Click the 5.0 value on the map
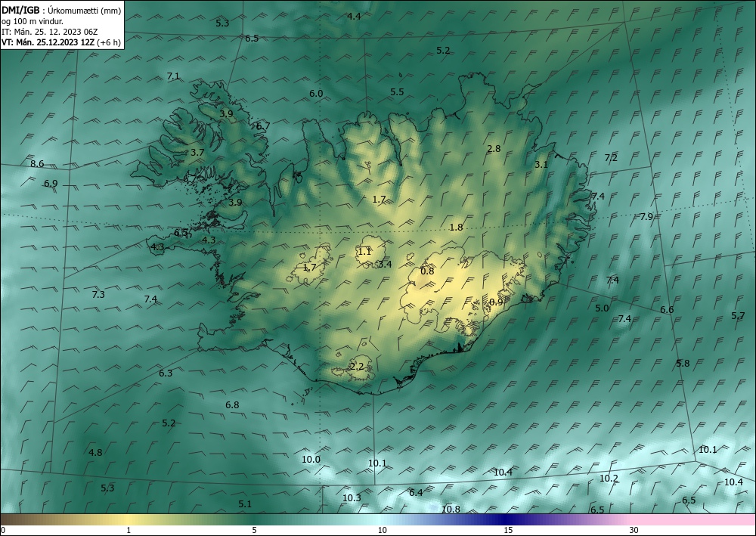 click(602, 308)
